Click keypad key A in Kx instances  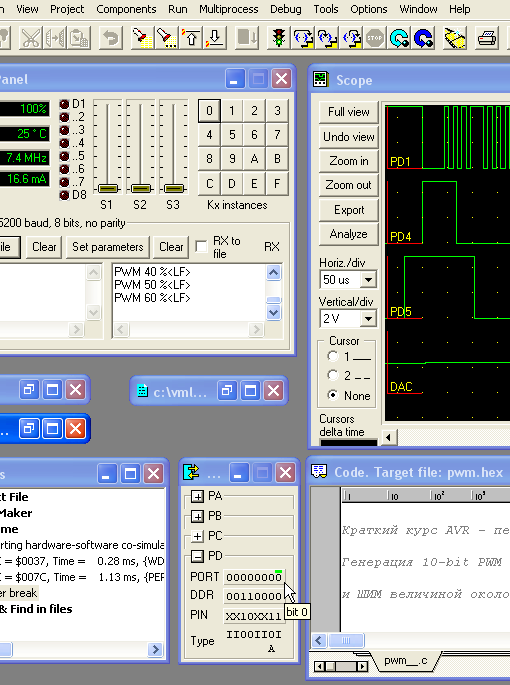254,159
